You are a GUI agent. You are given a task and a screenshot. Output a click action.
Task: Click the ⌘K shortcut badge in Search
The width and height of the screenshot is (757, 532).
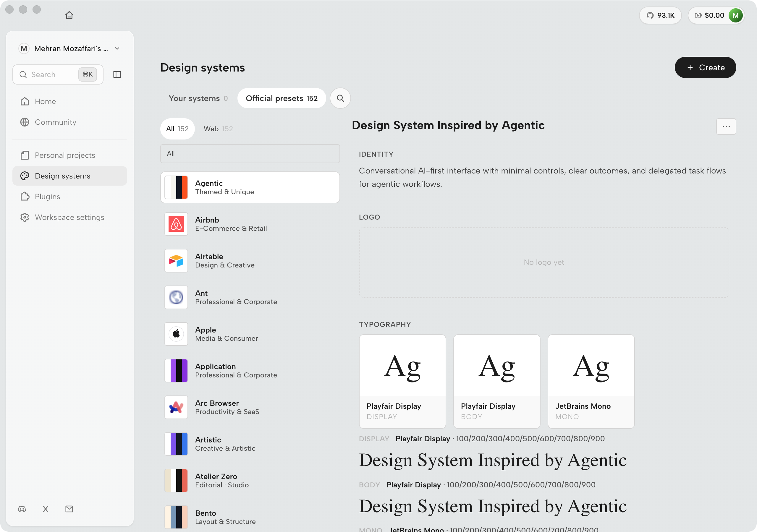tap(88, 74)
